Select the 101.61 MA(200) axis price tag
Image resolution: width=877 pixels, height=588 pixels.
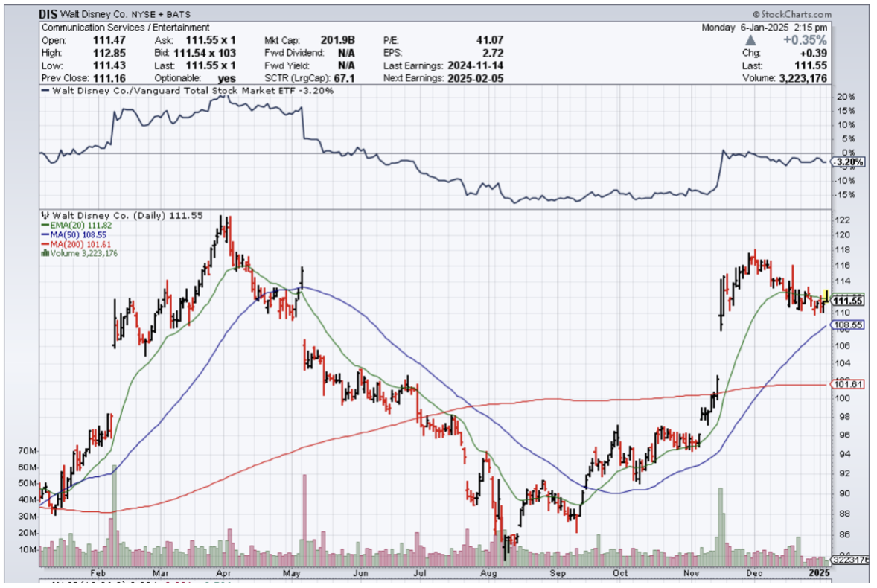[846, 384]
